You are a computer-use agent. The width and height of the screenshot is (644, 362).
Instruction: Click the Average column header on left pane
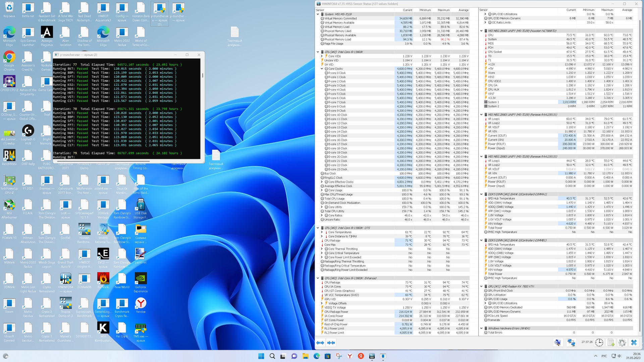coord(463,10)
